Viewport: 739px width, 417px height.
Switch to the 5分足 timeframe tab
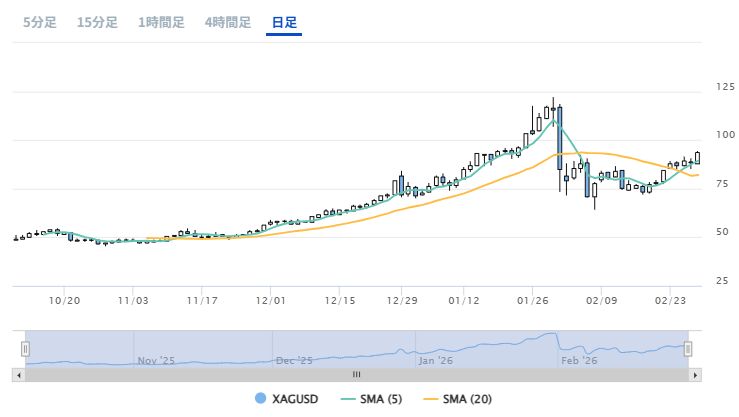point(40,22)
